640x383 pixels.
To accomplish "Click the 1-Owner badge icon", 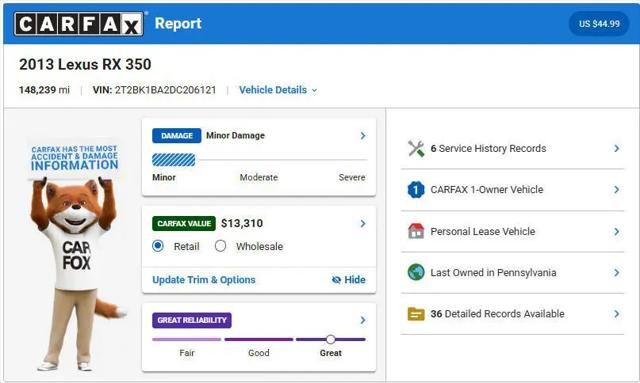I will [416, 190].
